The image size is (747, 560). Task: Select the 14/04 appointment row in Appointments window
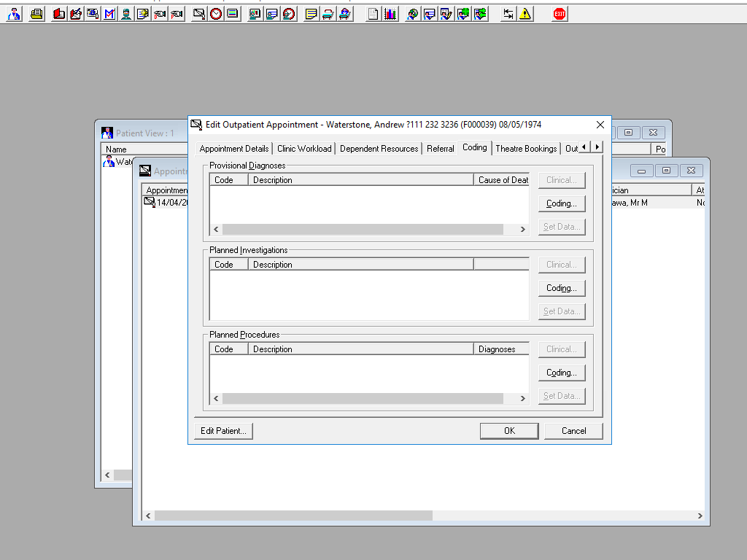[166, 203]
